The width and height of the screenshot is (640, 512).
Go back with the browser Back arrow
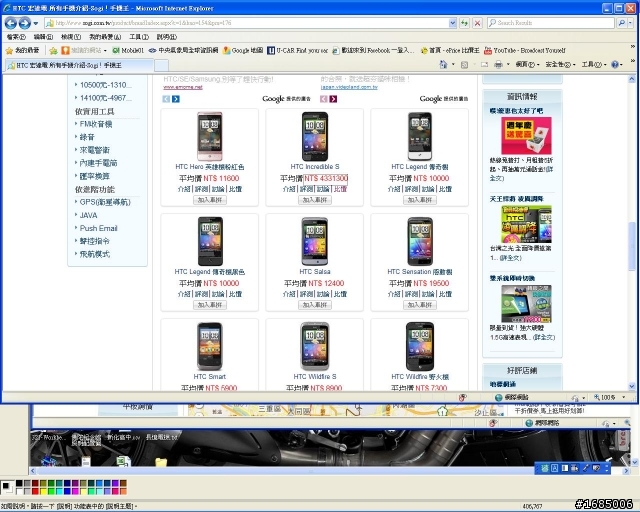(11, 23)
